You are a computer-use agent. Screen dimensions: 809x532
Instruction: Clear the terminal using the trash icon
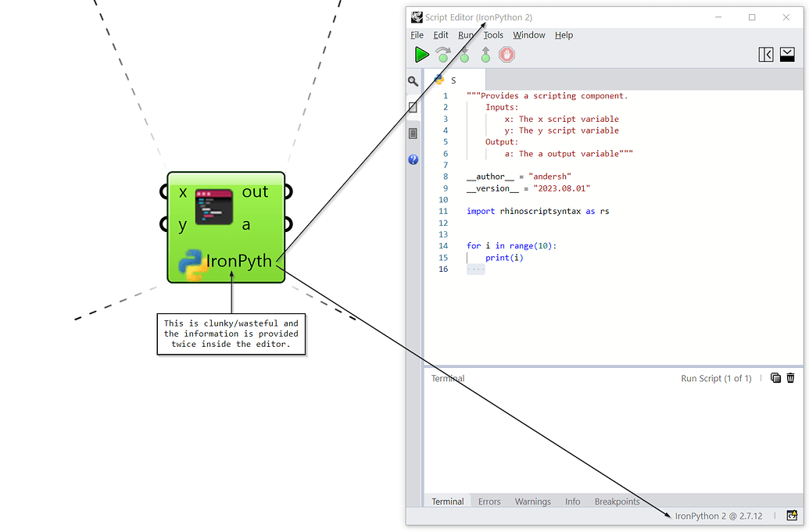click(x=790, y=377)
